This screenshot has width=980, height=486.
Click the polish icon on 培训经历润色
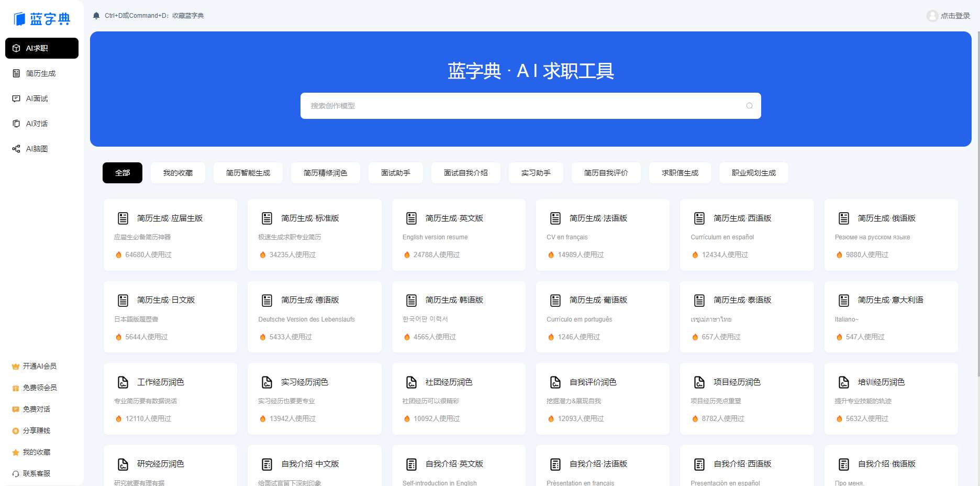pyautogui.click(x=844, y=382)
